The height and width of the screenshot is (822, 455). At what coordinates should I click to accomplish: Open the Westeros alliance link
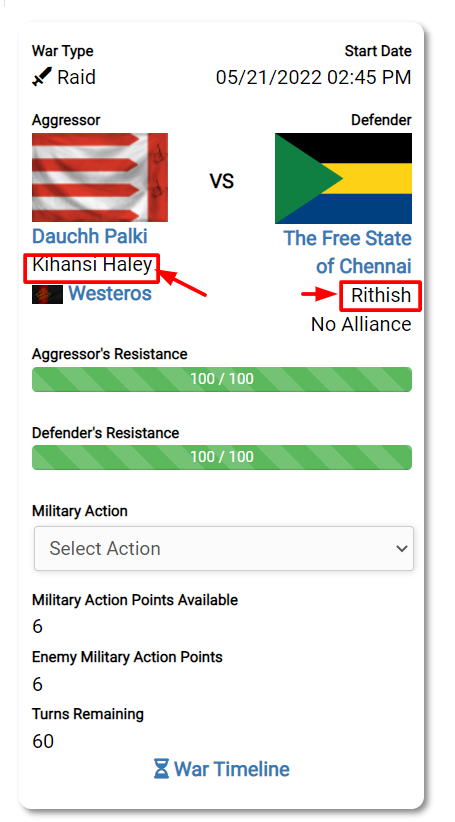tap(110, 293)
